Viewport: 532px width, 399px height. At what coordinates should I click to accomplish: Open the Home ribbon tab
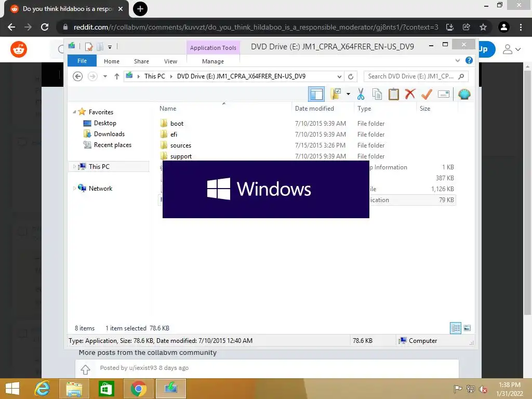coord(112,61)
